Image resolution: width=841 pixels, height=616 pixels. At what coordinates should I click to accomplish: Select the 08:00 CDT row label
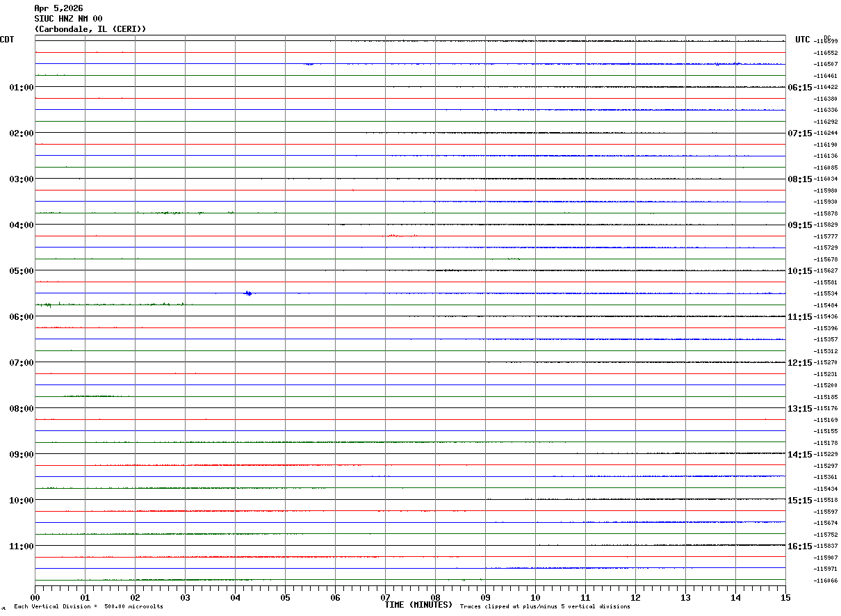click(22, 409)
